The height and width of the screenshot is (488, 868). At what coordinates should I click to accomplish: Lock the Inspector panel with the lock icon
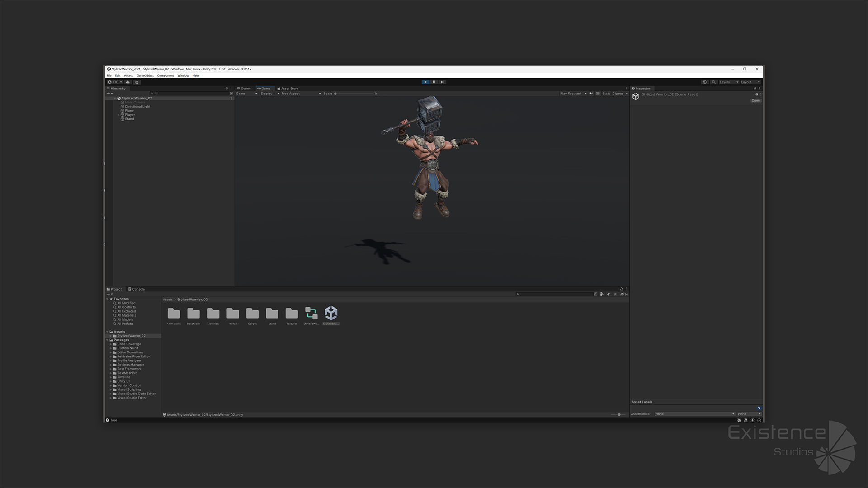click(755, 89)
